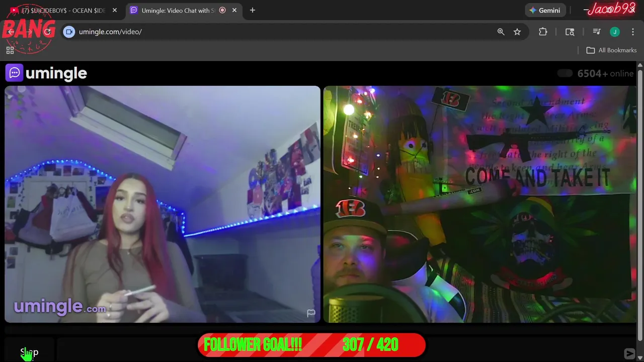Close the $UICIDEBOY$ YouTube tab
Screen dimensions: 644x362
click(x=115, y=10)
